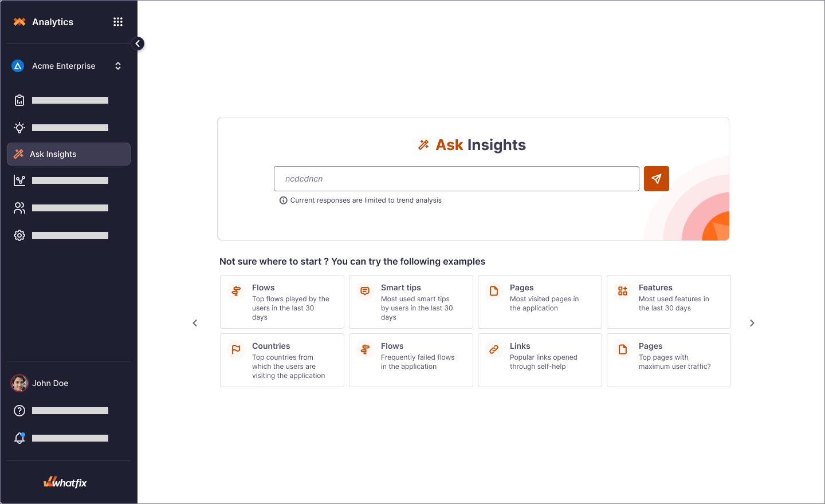Pick the Features most used card

coord(669,302)
